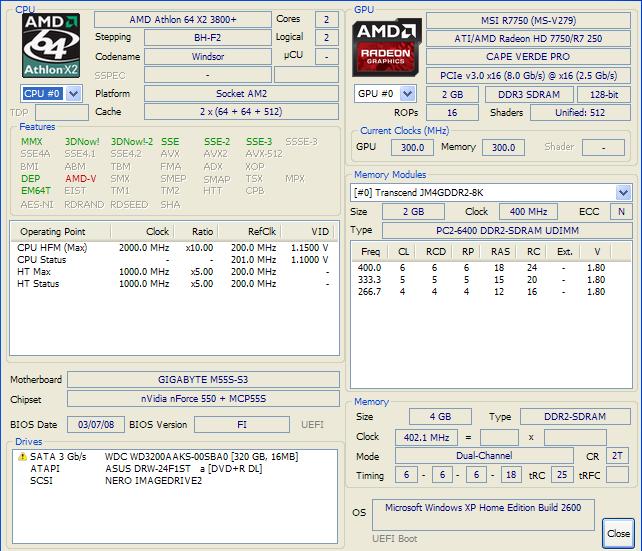Click the Cache value 2 x (64 + 64 + 512)
This screenshot has height=551, width=642.
[x=242, y=112]
